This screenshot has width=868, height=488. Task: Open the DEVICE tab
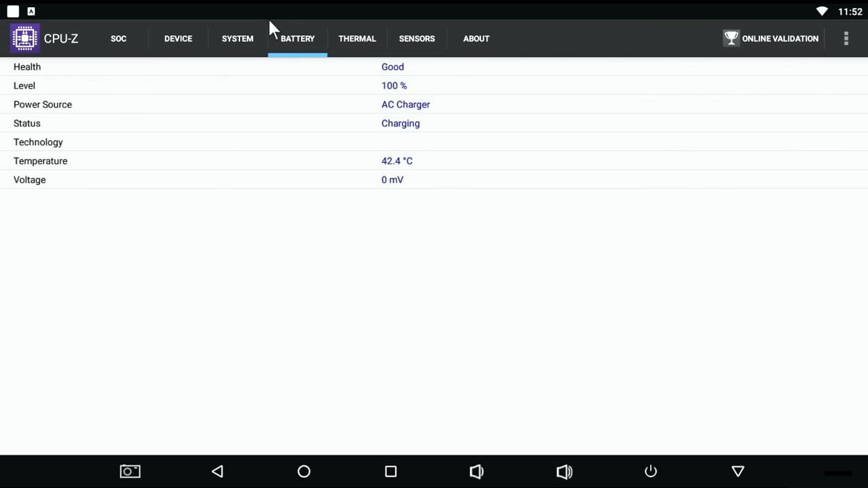tap(178, 38)
